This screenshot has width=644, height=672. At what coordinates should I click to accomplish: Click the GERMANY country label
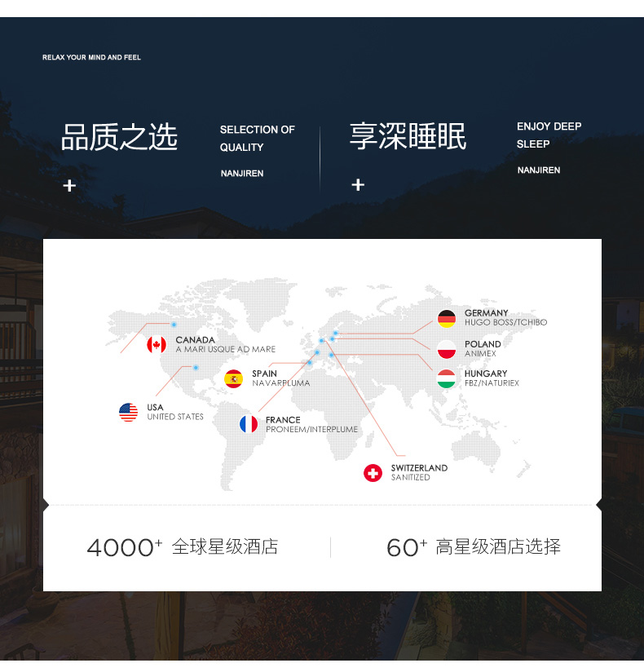pyautogui.click(x=487, y=313)
